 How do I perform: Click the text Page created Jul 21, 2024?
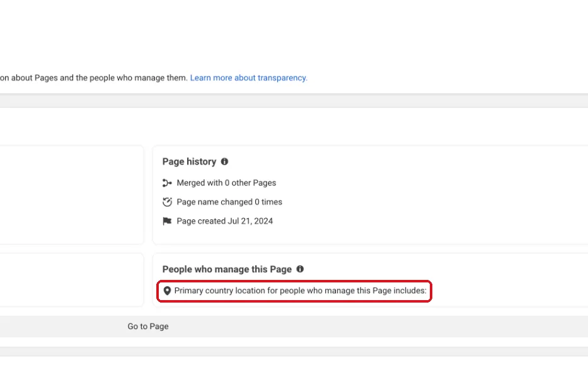click(x=224, y=221)
